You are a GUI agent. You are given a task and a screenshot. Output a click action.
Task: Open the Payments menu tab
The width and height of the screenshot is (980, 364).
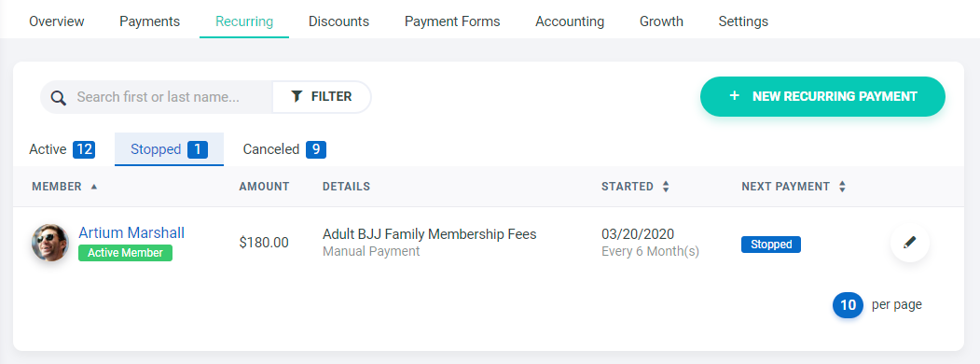point(149,21)
